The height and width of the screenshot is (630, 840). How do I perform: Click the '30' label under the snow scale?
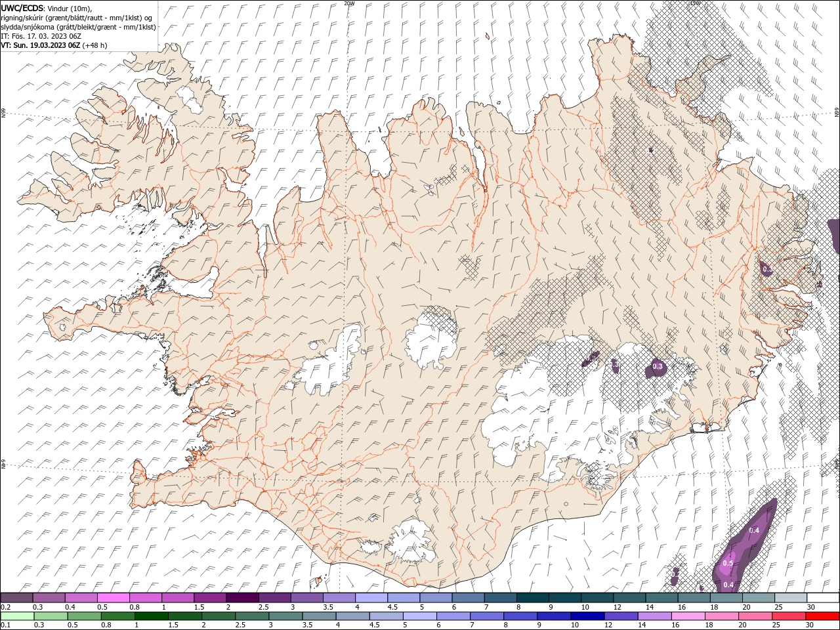coord(811,607)
